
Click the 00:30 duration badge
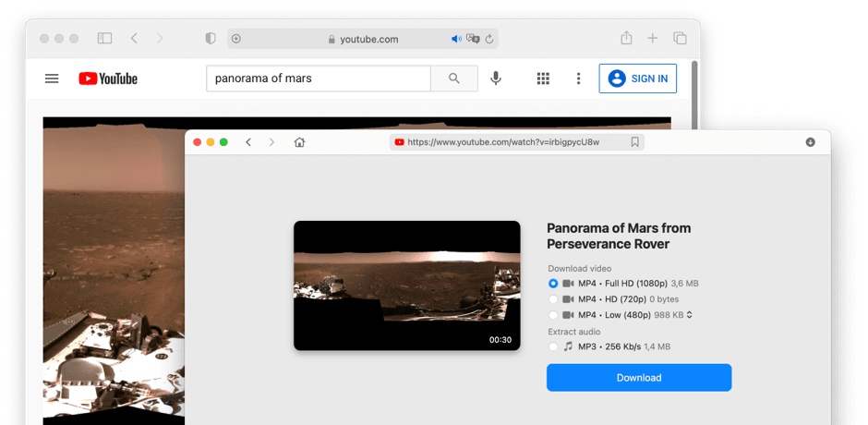(500, 340)
